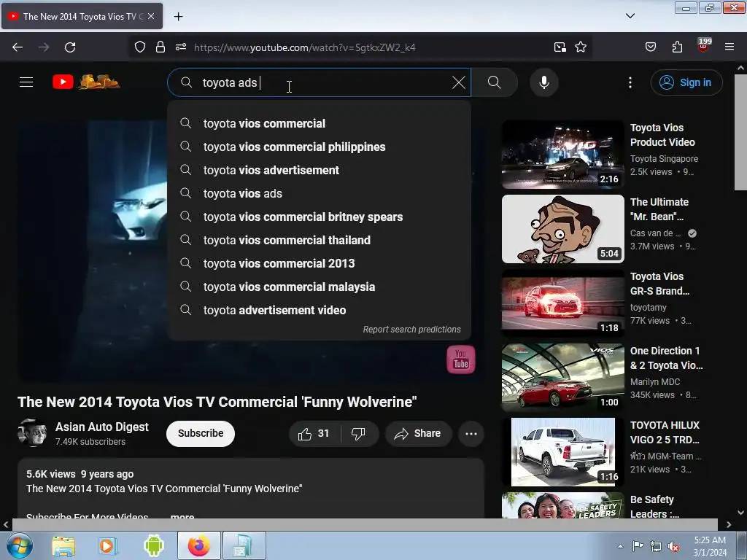Select suggestion toyota vios commercial malaysia
The width and height of the screenshot is (747, 560).
click(320, 287)
